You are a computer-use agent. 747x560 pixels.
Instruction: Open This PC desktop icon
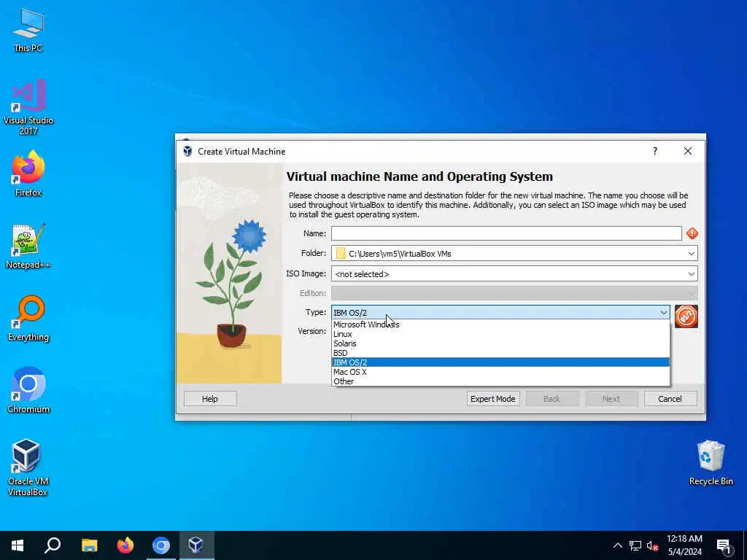tap(28, 29)
